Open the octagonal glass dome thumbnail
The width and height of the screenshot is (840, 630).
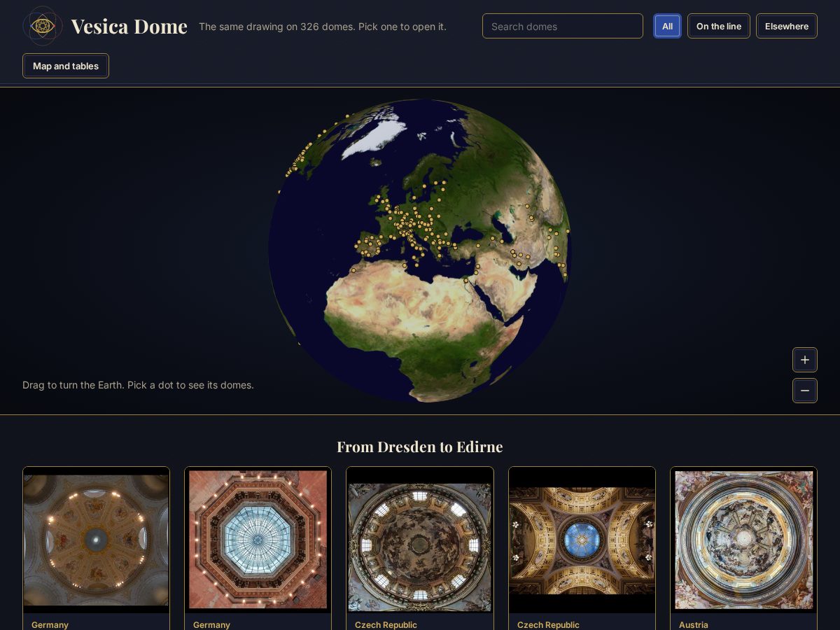[x=258, y=540]
